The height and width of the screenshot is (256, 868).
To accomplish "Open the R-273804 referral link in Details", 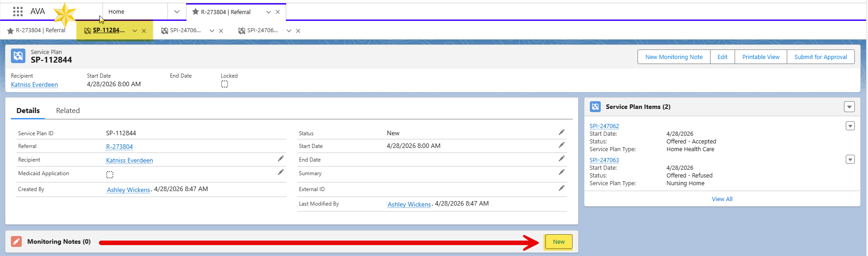I will coord(119,147).
